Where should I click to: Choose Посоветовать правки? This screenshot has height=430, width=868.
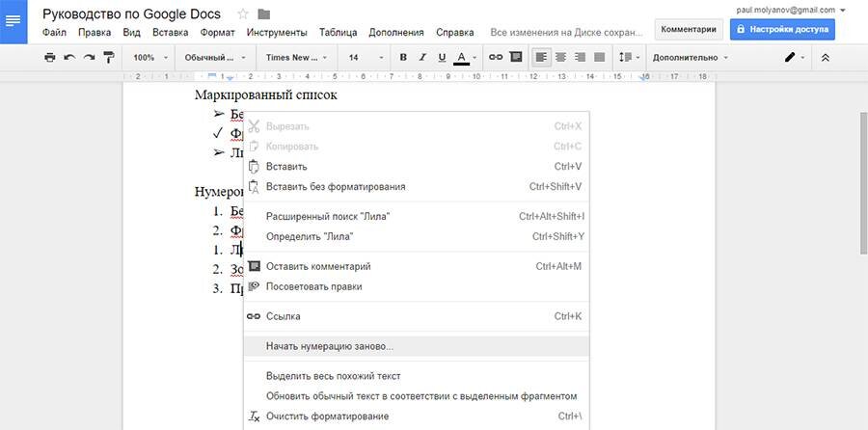click(x=417, y=286)
